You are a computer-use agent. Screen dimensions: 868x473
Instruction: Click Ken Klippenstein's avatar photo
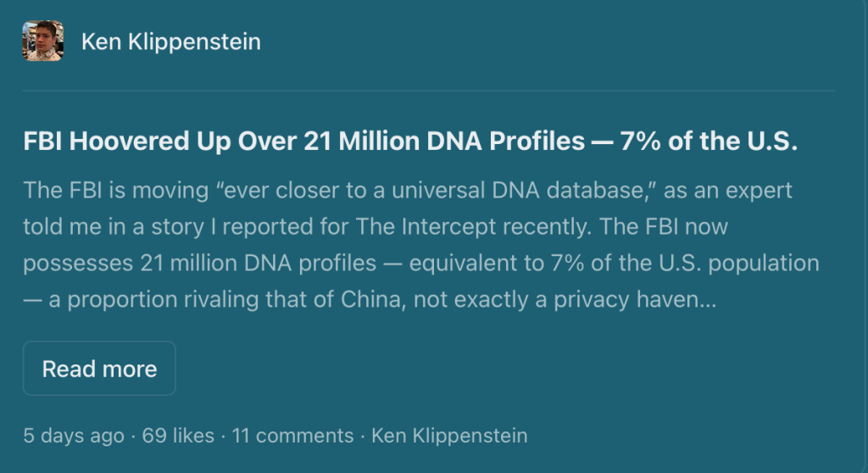coord(42,42)
